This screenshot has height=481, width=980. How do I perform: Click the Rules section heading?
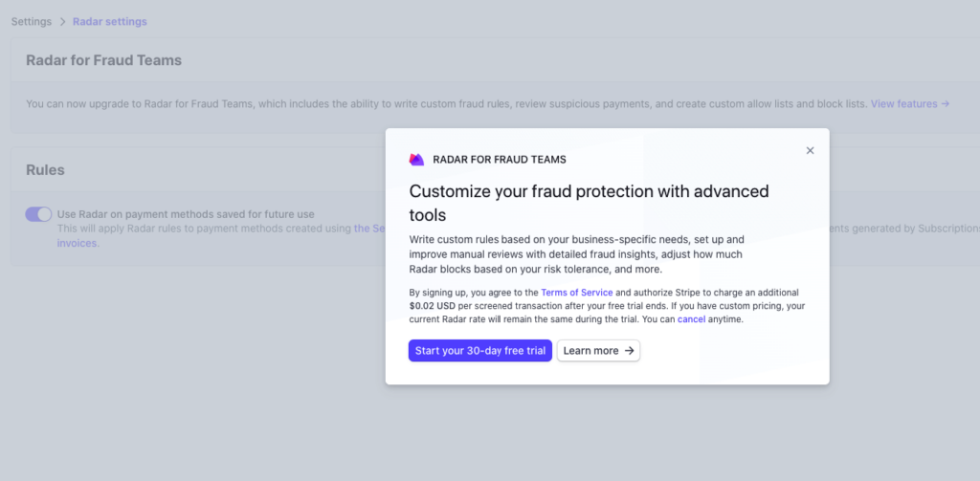45,169
